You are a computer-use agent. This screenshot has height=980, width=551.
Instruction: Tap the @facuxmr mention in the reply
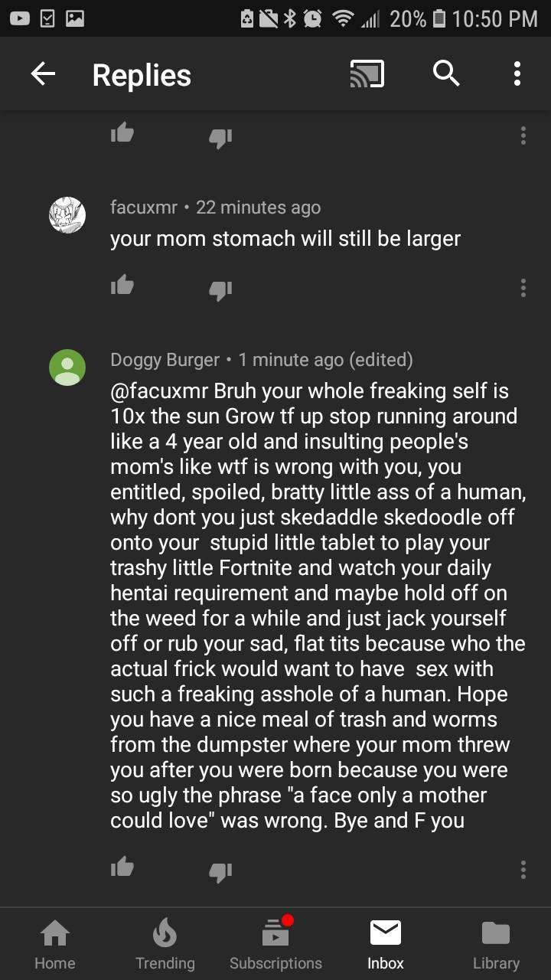tap(158, 391)
